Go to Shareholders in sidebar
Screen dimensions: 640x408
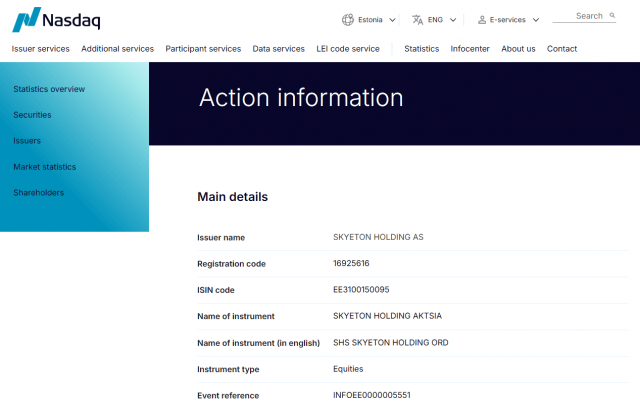[x=38, y=193]
